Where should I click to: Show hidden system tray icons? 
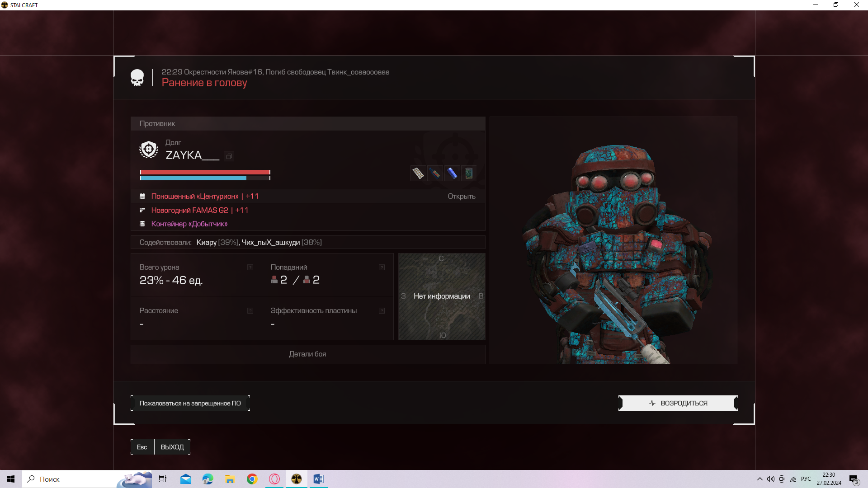click(x=759, y=479)
